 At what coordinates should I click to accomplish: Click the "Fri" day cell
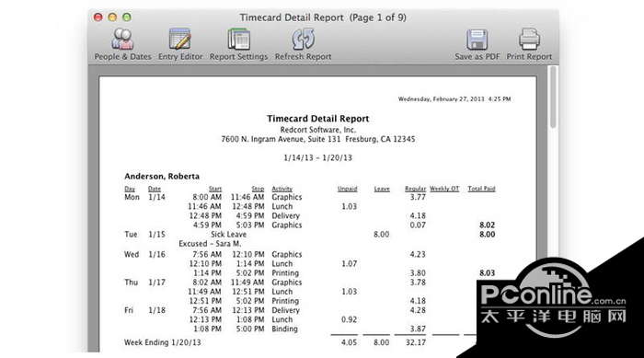pyautogui.click(x=129, y=310)
